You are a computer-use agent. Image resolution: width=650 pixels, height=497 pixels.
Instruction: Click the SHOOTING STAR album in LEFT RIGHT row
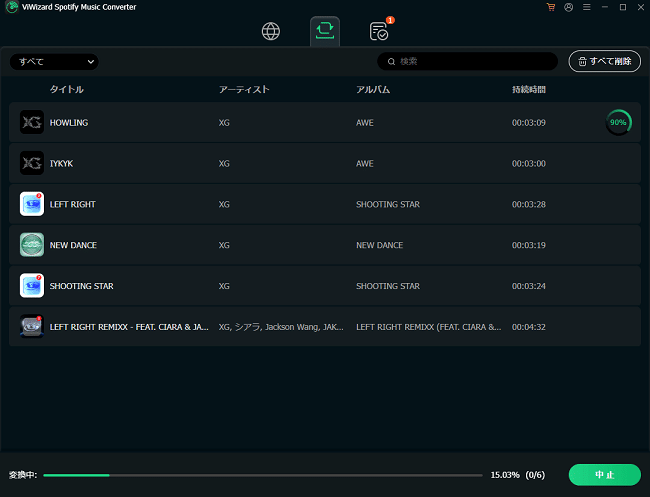388,204
